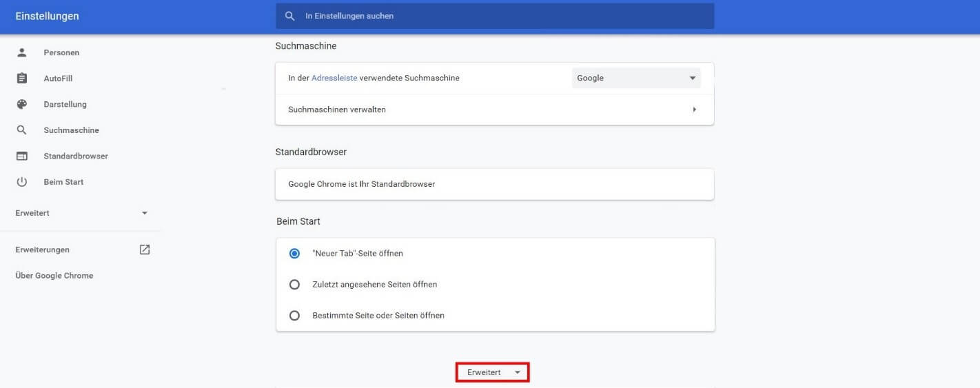This screenshot has height=388, width=980.
Task: Click the AutoFill clipboard icon
Action: tap(22, 79)
